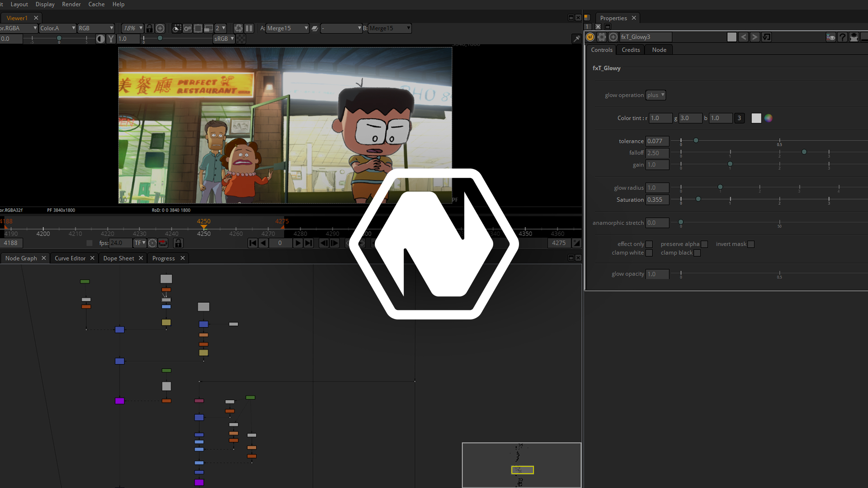Open the Layout menu
868x488 pixels.
(x=19, y=5)
